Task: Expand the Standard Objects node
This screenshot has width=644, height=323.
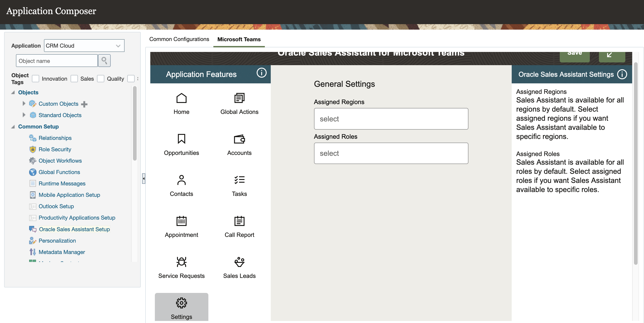Action: point(24,115)
